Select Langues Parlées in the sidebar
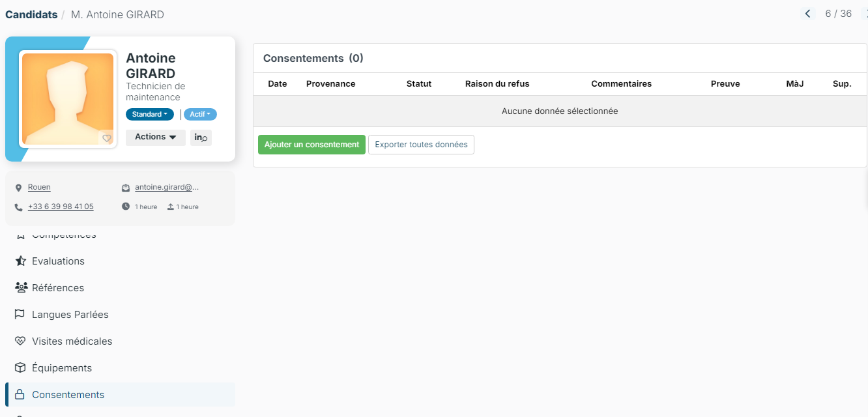 tap(120, 315)
